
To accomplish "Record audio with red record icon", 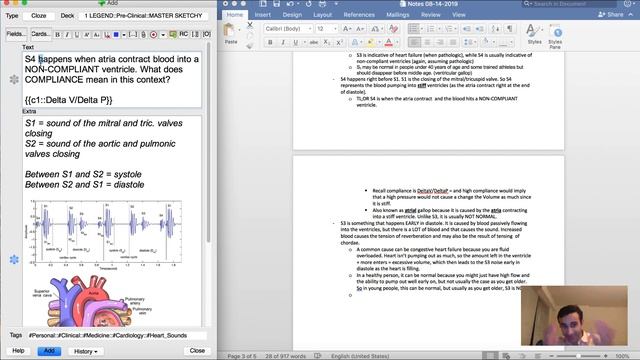I will pyautogui.click(x=153, y=35).
